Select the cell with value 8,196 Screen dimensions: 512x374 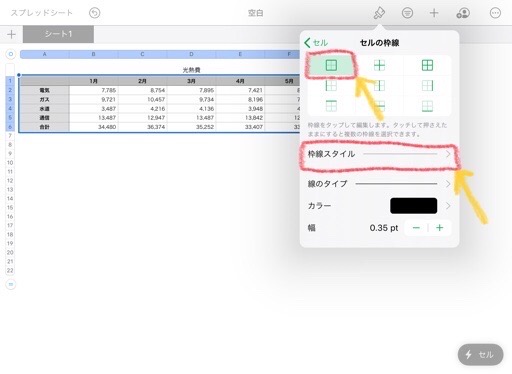click(x=241, y=99)
